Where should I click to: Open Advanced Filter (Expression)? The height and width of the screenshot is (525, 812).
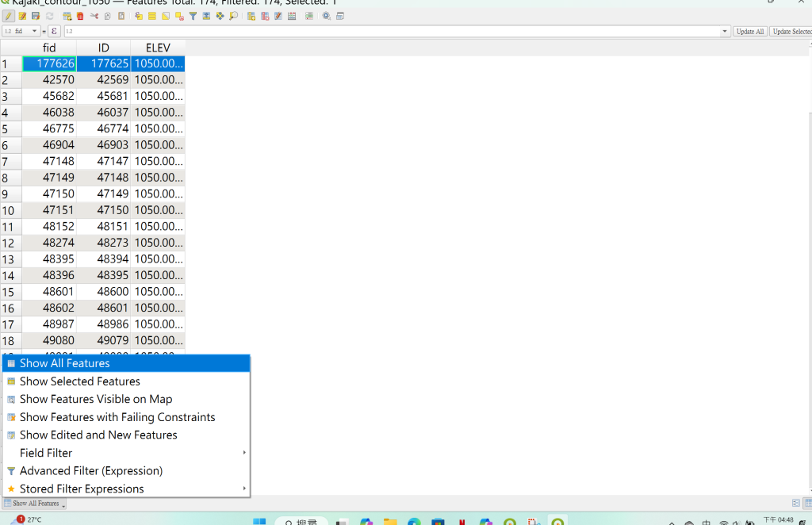tap(126, 470)
